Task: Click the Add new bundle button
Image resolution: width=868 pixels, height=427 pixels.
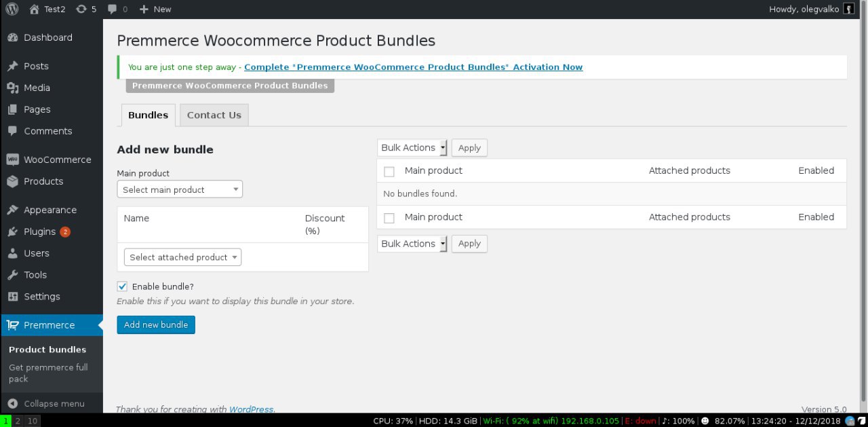Action: click(x=156, y=324)
